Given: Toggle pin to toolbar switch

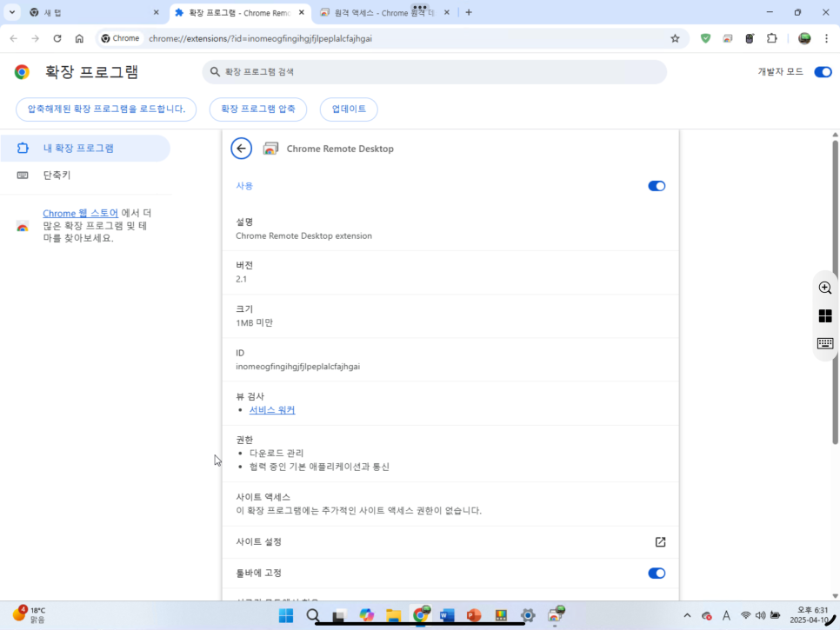Looking at the screenshot, I should tap(657, 573).
